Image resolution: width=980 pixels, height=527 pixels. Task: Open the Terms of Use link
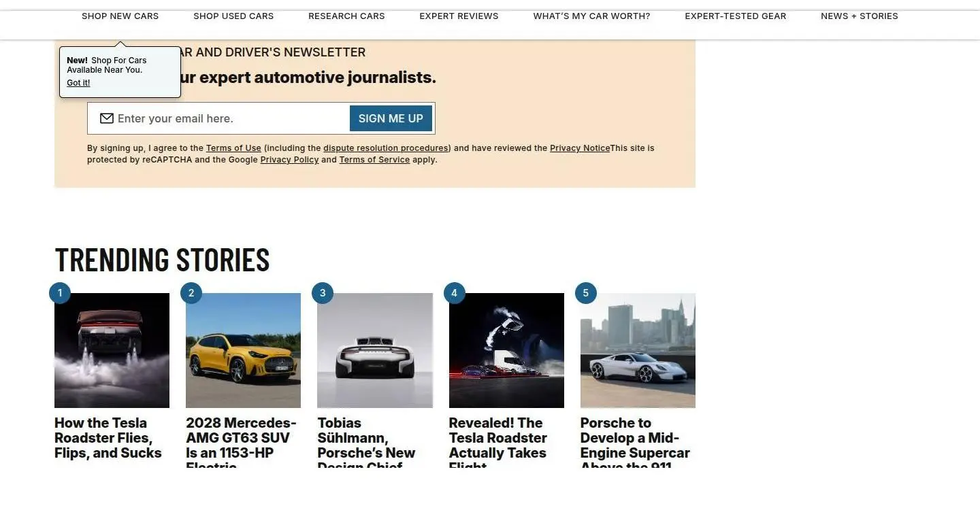pos(233,148)
